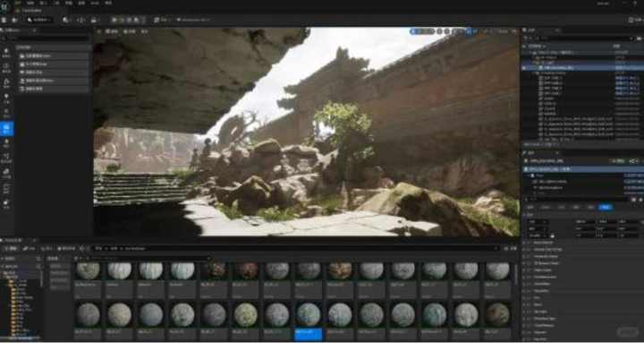Image resolution: width=644 pixels, height=343 pixels.
Task: Open the Actor menu in the menu bar
Action: (x=94, y=3)
